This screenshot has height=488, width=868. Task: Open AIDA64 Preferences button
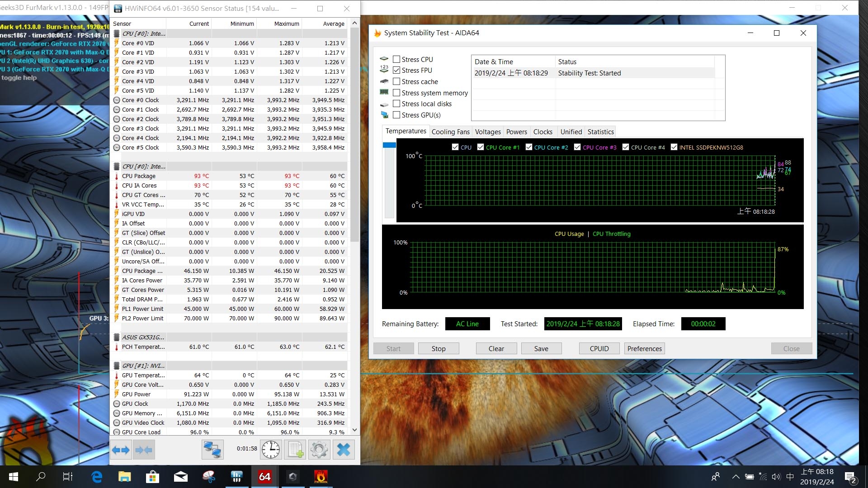[644, 348]
